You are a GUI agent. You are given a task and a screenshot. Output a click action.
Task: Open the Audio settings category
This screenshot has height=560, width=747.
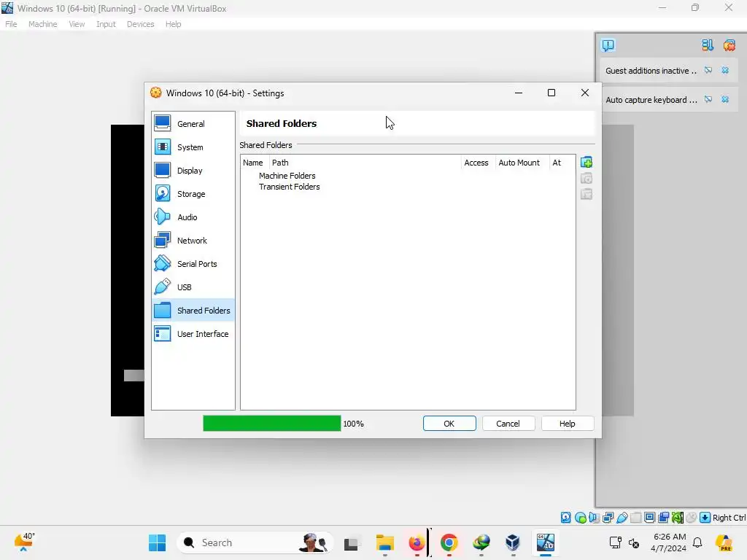pyautogui.click(x=193, y=217)
